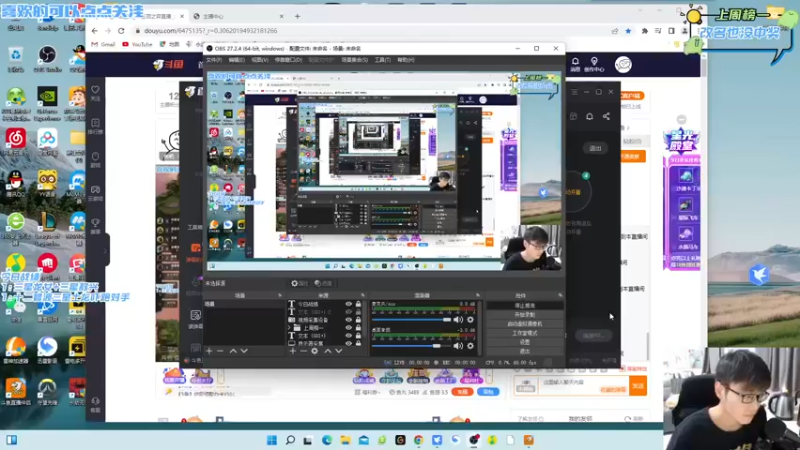Move scene down with chevron

point(244,351)
